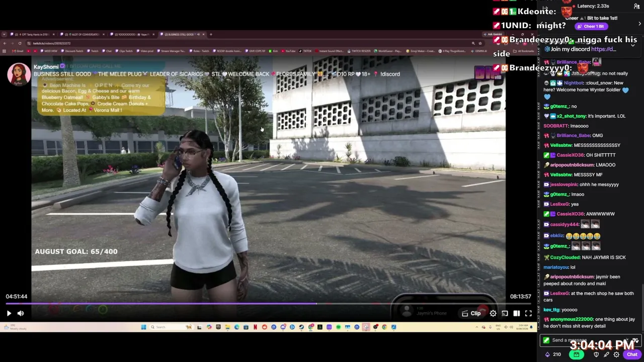Viewport: 644px width, 362px height.
Task: Play the paused Twitch video
Action: click(x=9, y=313)
